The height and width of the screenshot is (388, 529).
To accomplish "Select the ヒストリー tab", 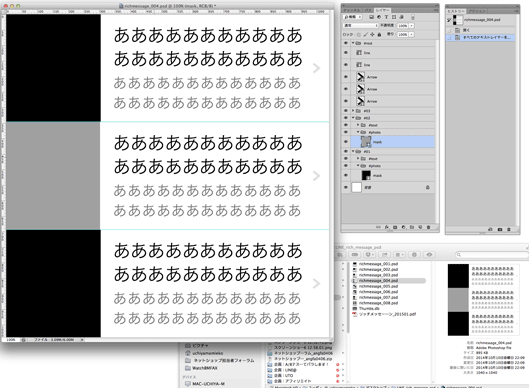I will 455,11.
